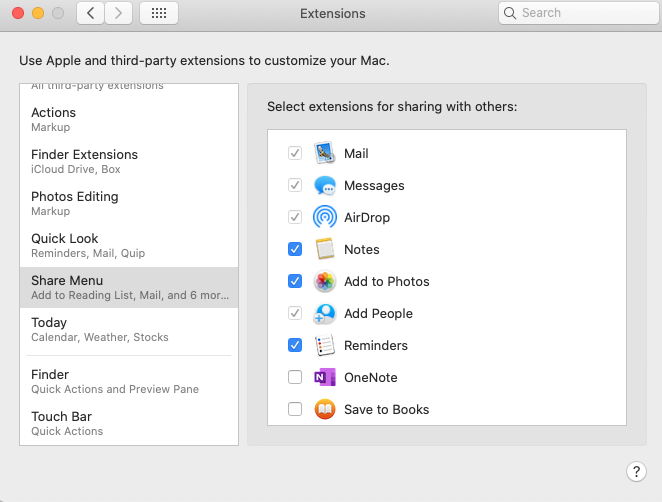This screenshot has height=502, width=662.
Task: Click the Mail label in extensions list
Action: [356, 153]
